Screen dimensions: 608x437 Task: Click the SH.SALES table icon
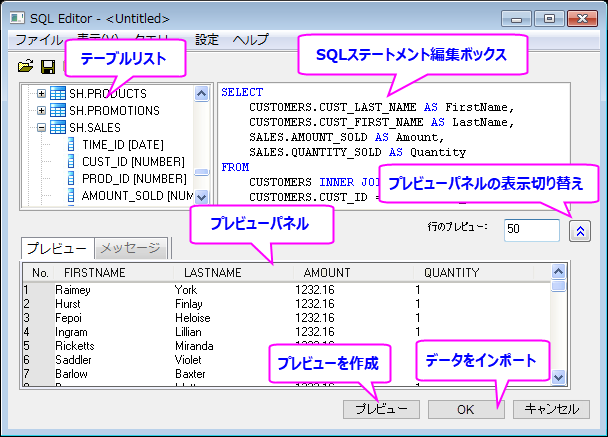(58, 128)
